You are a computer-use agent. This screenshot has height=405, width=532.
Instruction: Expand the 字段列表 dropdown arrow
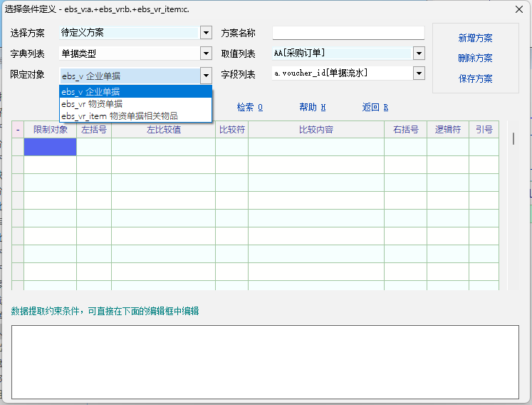[x=419, y=73]
